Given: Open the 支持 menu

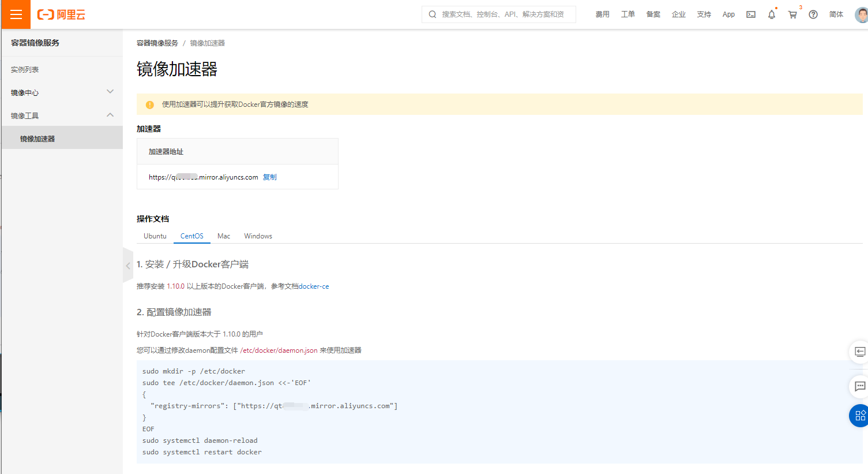Looking at the screenshot, I should (704, 14).
